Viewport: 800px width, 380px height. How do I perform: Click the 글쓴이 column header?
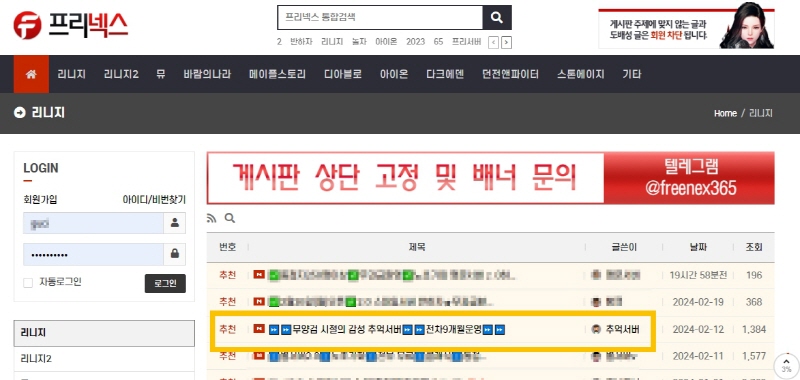point(624,247)
